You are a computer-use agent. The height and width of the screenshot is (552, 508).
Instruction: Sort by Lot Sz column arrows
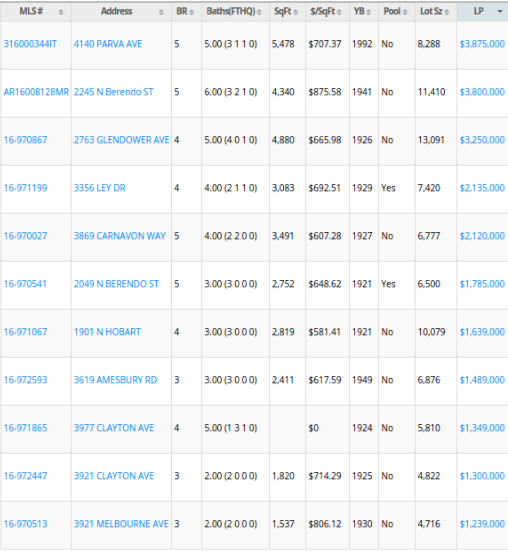click(x=446, y=12)
